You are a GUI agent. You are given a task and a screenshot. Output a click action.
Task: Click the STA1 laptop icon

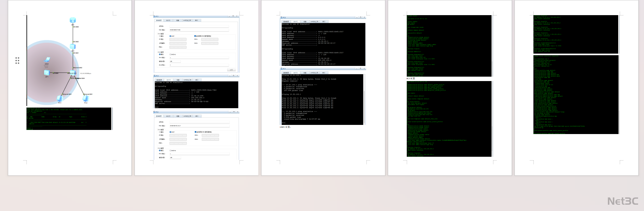click(x=47, y=60)
